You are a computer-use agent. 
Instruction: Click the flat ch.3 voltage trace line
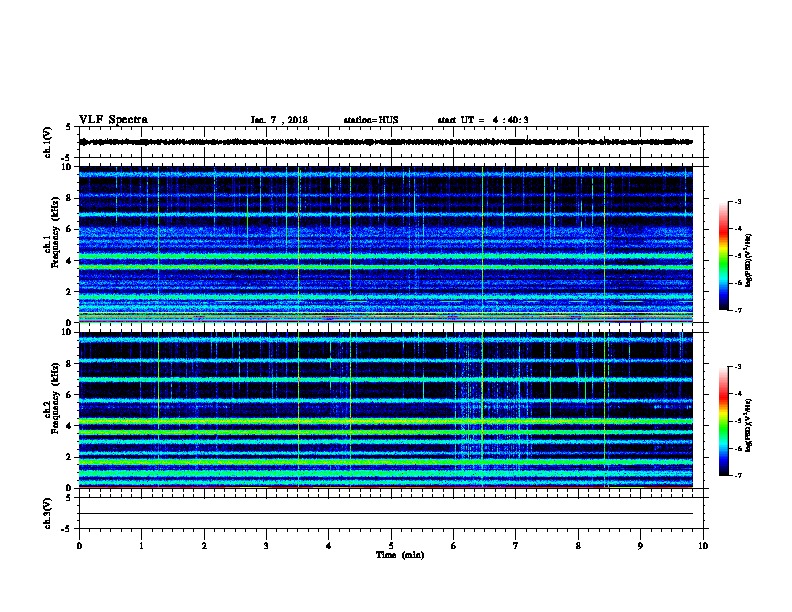(385, 514)
